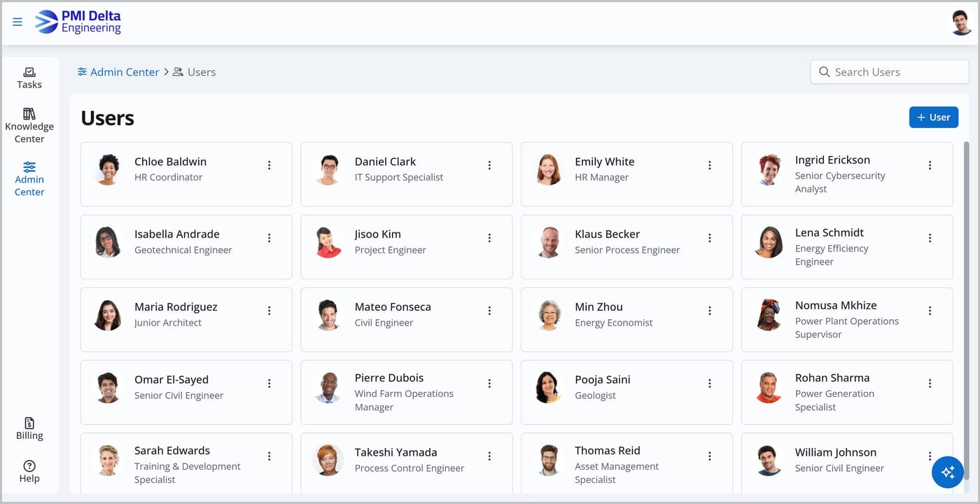
Task: Click kebab icon on Nomusa Mkhize card
Action: click(930, 311)
